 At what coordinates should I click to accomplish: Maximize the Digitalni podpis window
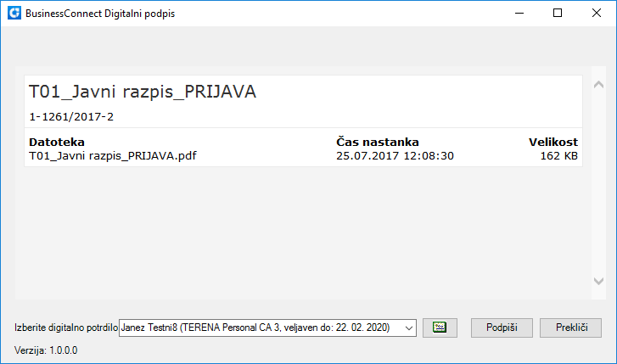pyautogui.click(x=558, y=13)
